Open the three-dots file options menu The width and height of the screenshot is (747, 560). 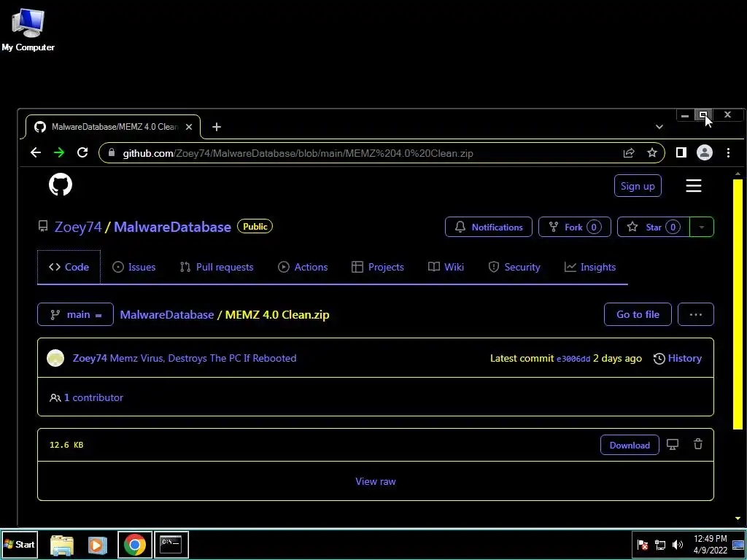(x=695, y=315)
